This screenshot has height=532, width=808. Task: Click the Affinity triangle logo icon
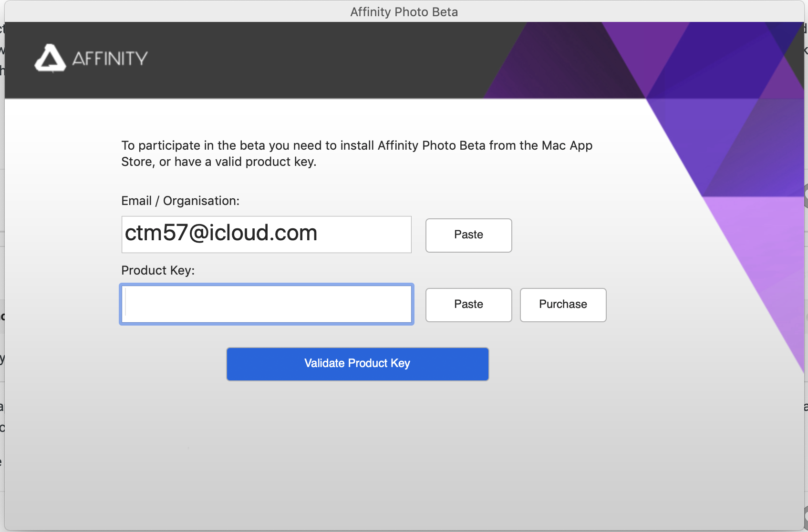[49, 59]
